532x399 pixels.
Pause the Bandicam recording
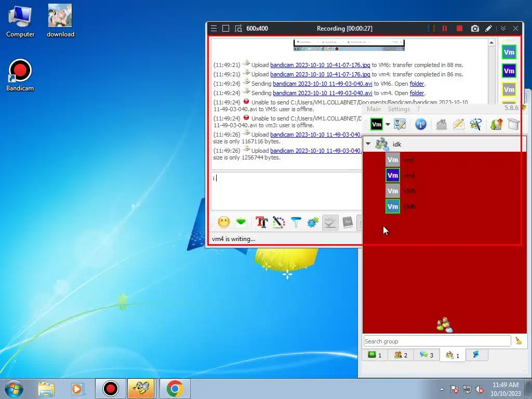(445, 29)
